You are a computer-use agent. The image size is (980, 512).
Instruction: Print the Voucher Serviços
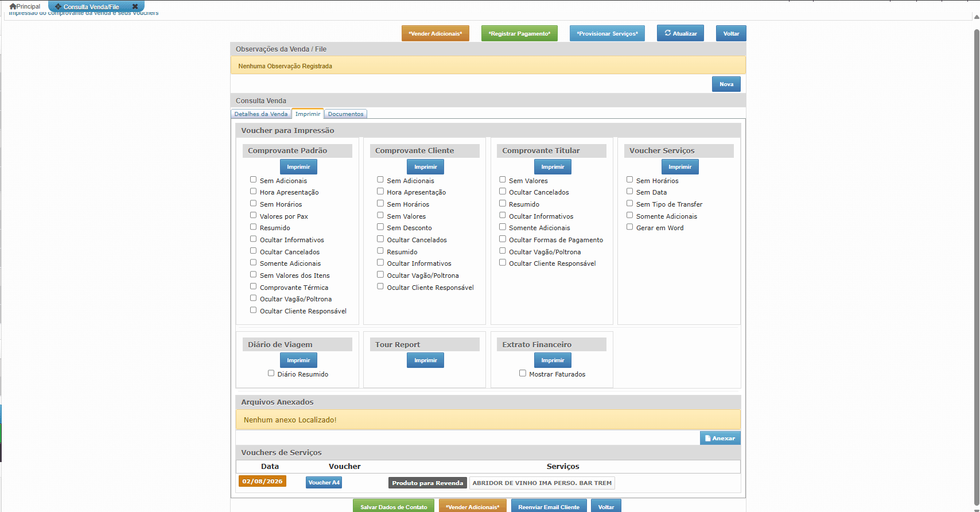pyautogui.click(x=680, y=166)
